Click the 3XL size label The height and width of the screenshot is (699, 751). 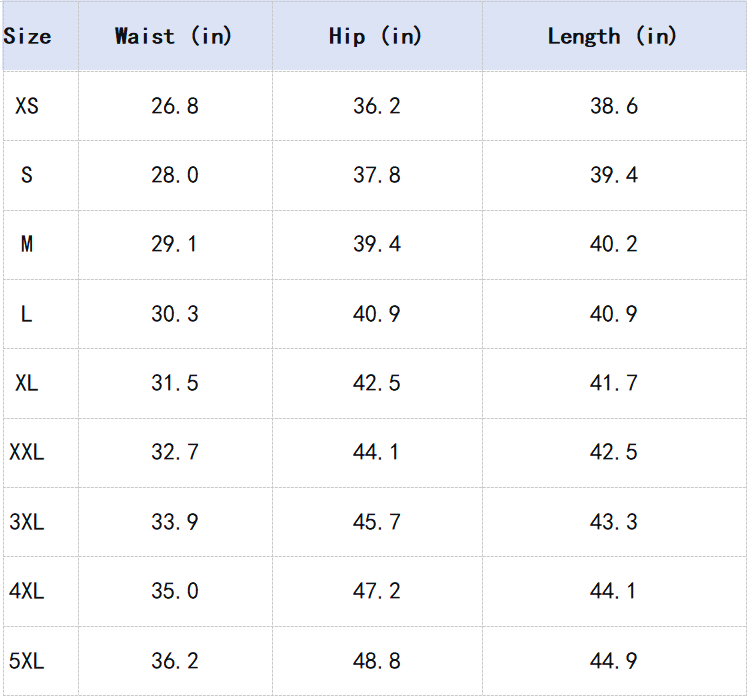point(27,522)
